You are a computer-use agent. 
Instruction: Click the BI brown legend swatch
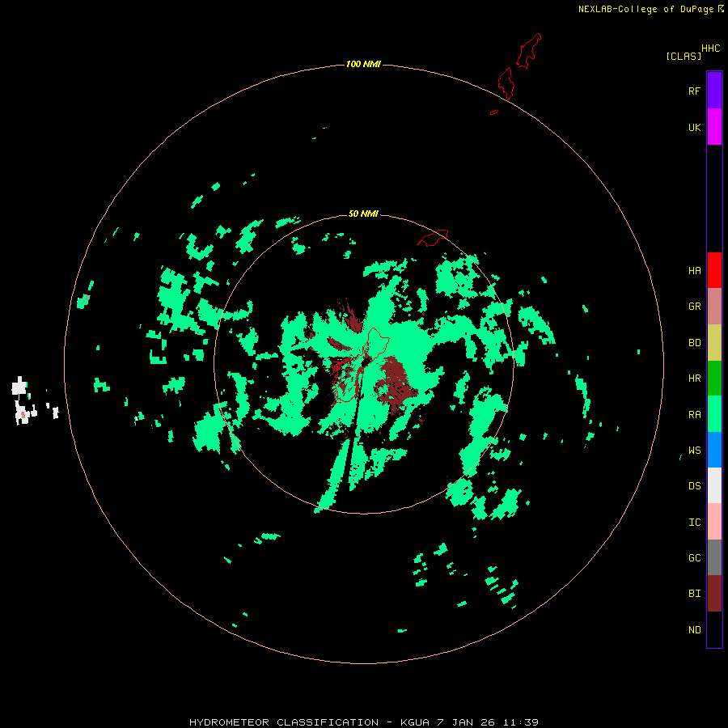pyautogui.click(x=714, y=594)
